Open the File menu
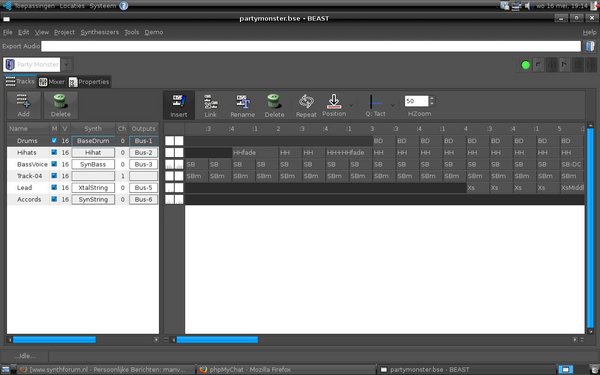The image size is (600, 375). click(8, 32)
